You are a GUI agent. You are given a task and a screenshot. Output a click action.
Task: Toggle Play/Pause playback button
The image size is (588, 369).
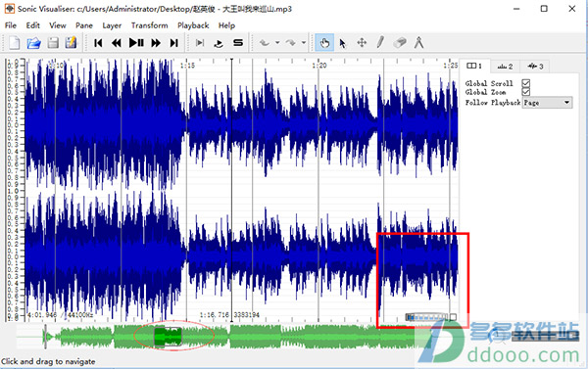pos(136,43)
